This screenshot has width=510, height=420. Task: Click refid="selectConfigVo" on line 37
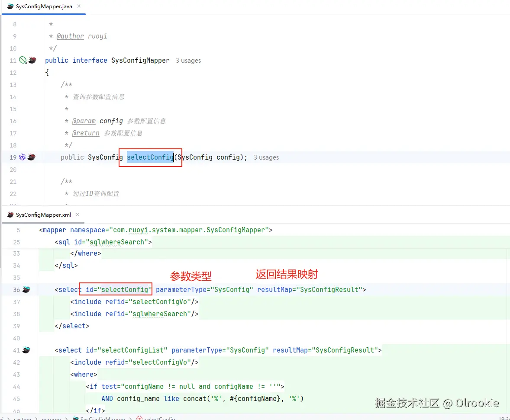click(x=148, y=301)
